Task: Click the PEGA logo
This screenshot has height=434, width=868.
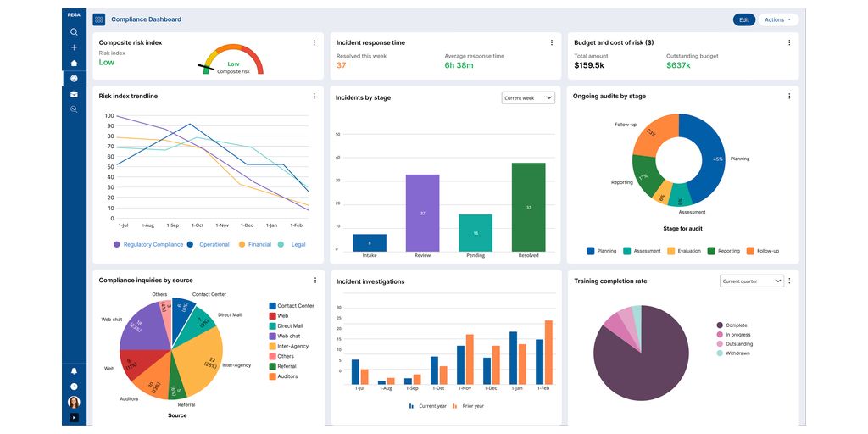Action: point(74,15)
